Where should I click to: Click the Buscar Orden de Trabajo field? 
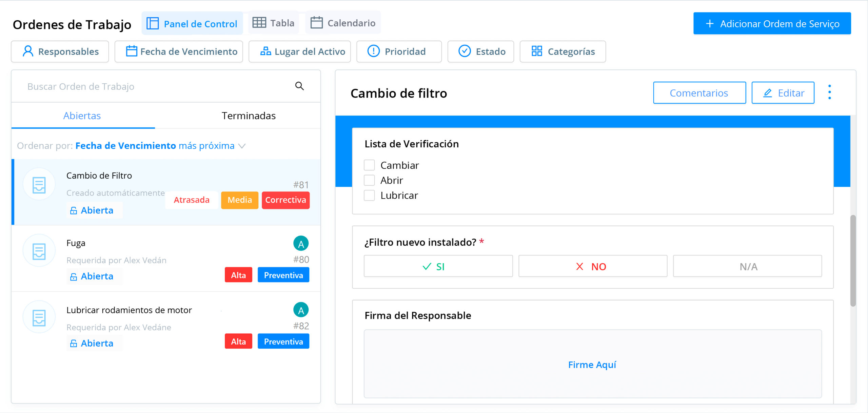coord(166,86)
